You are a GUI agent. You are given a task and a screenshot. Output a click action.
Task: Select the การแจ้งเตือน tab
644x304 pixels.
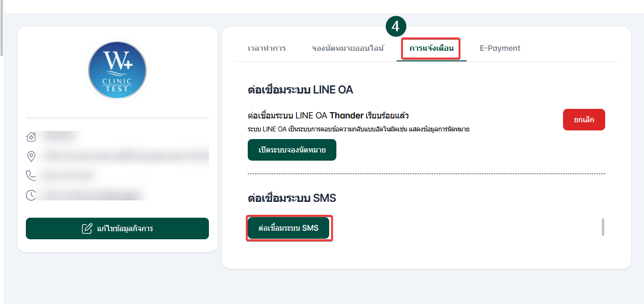point(431,48)
